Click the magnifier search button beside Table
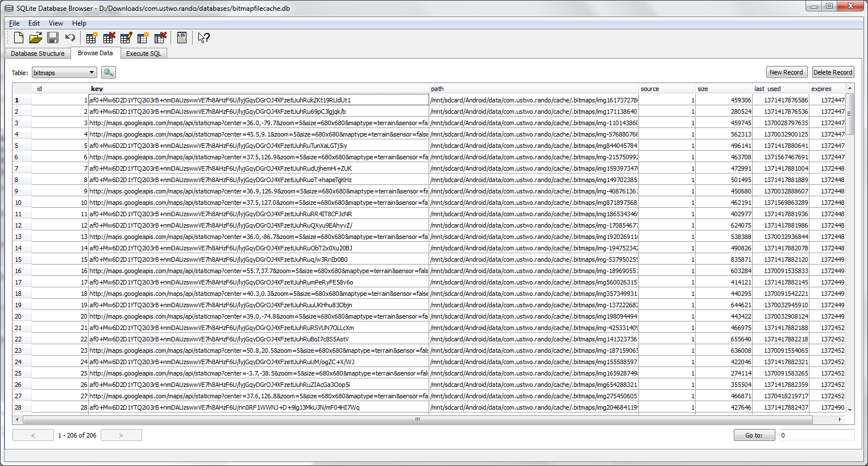 108,72
